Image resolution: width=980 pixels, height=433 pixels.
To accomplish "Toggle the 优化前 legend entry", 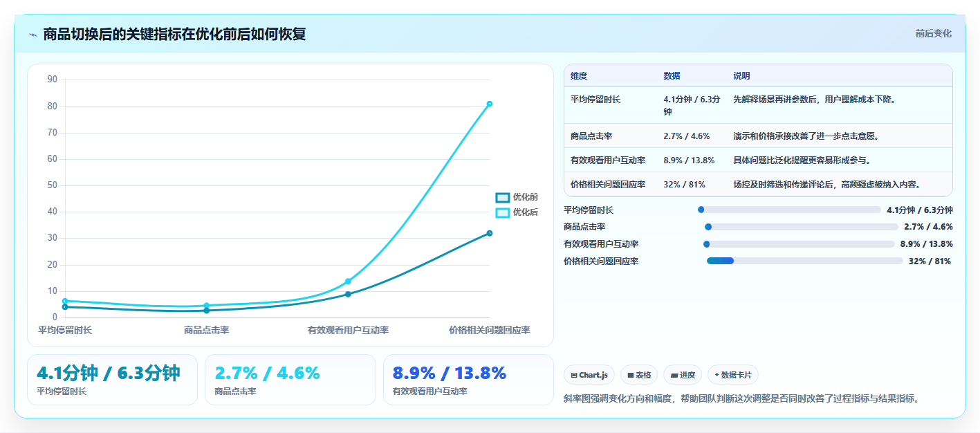I will click(x=517, y=197).
